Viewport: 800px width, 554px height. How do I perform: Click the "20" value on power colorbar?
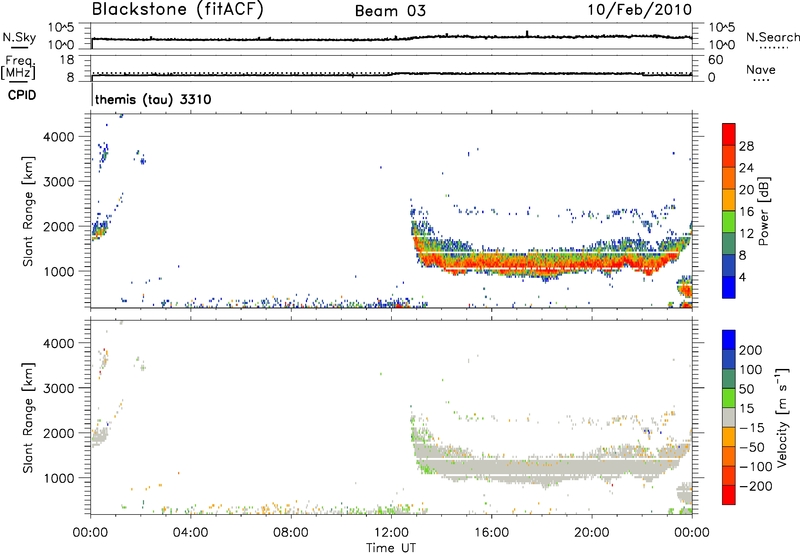coord(746,190)
